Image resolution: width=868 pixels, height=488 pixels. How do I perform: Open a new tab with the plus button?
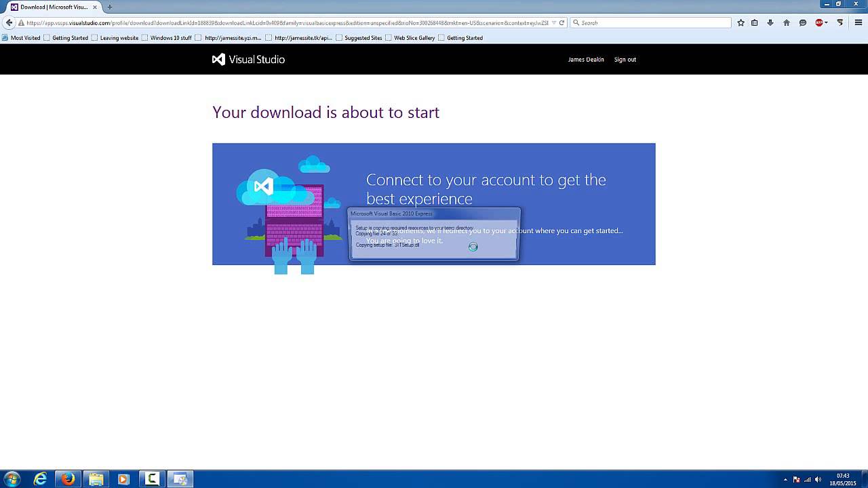tap(110, 7)
